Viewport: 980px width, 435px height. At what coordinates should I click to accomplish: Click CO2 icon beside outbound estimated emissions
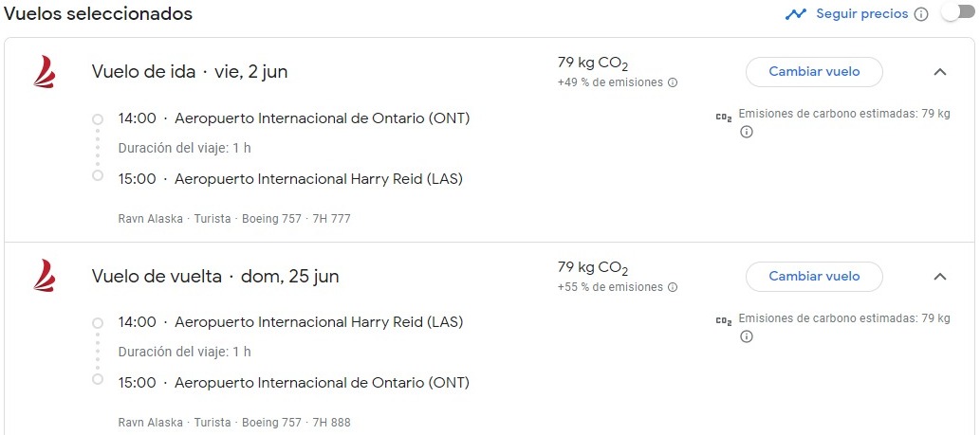(x=723, y=117)
